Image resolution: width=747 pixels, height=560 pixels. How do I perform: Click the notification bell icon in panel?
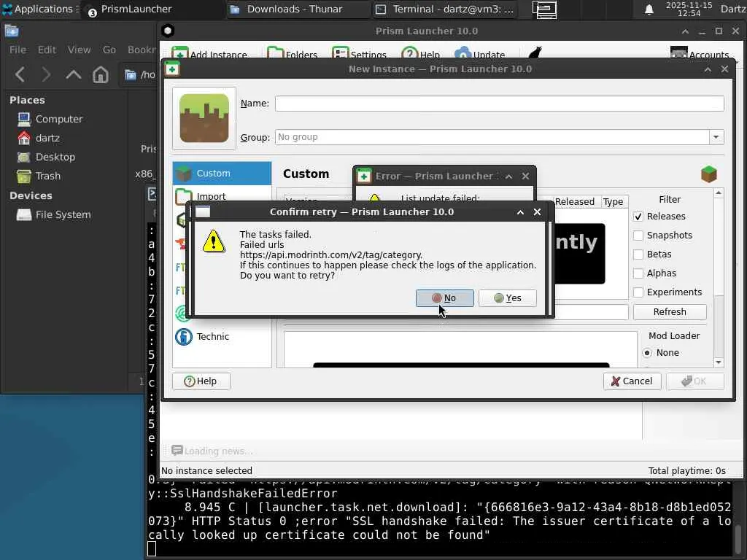(649, 9)
